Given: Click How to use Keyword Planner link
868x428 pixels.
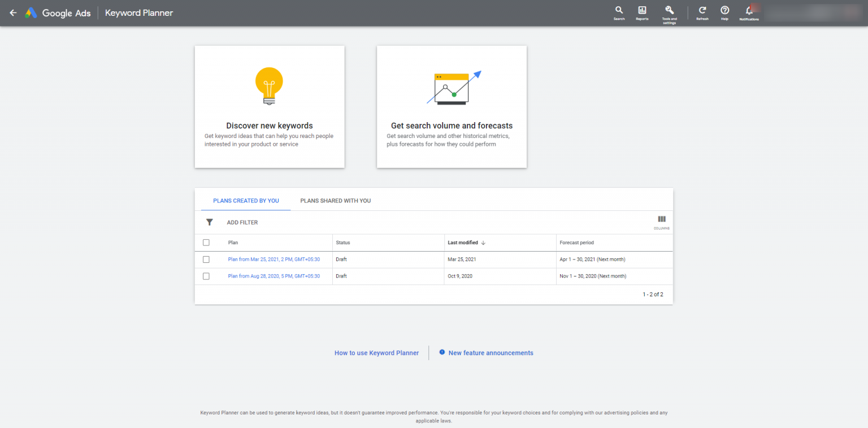Looking at the screenshot, I should pos(376,352).
